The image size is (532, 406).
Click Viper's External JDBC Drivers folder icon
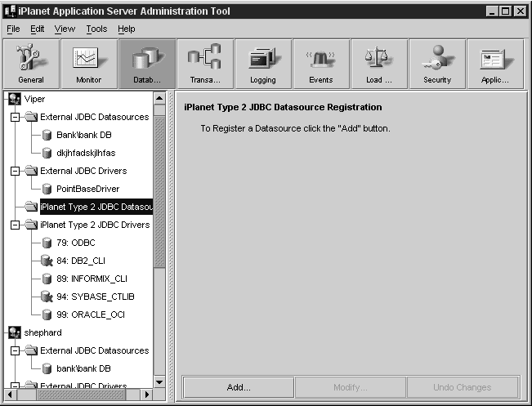click(31, 171)
